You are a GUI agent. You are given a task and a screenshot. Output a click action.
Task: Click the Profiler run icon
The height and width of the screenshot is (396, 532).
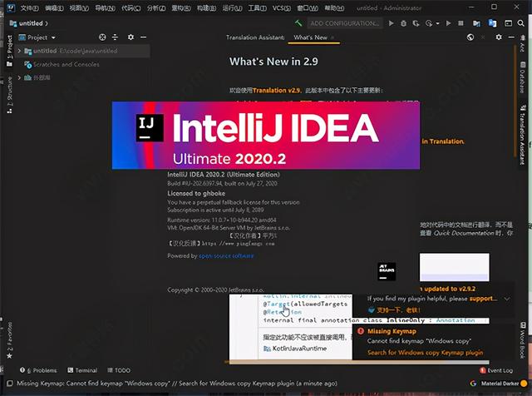click(x=429, y=23)
